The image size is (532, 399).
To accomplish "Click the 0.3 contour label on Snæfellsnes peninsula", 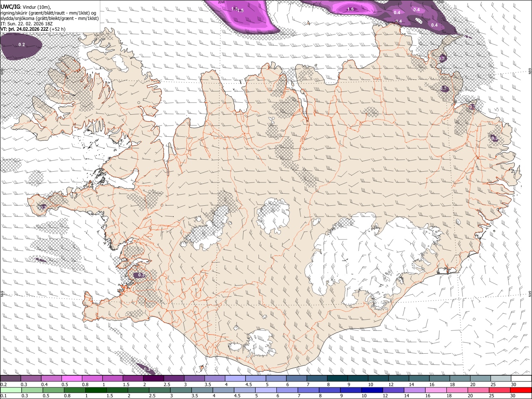I will [43, 207].
